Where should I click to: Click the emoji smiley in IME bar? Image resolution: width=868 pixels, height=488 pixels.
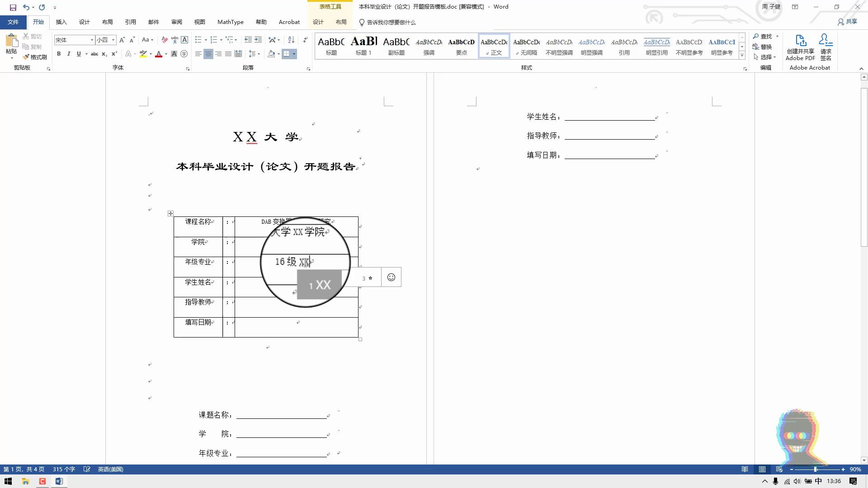pyautogui.click(x=391, y=277)
